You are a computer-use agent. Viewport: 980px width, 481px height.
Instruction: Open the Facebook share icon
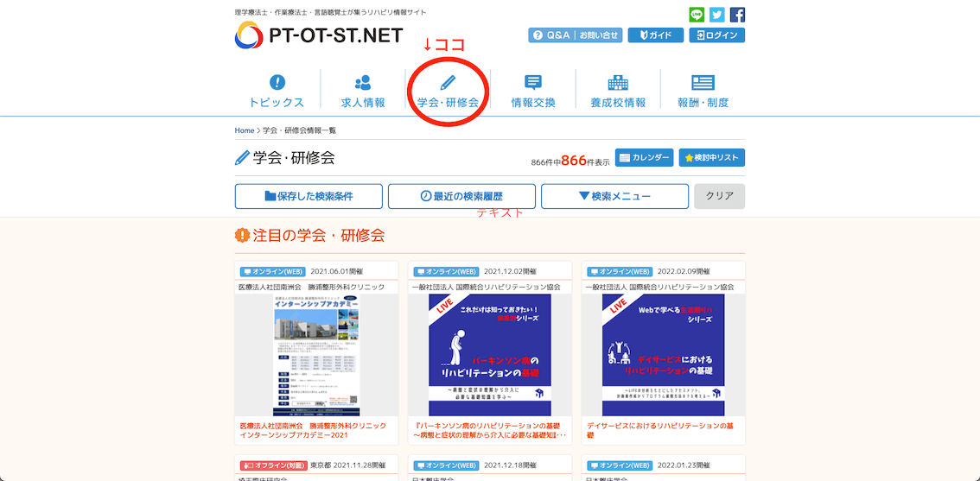tap(737, 15)
